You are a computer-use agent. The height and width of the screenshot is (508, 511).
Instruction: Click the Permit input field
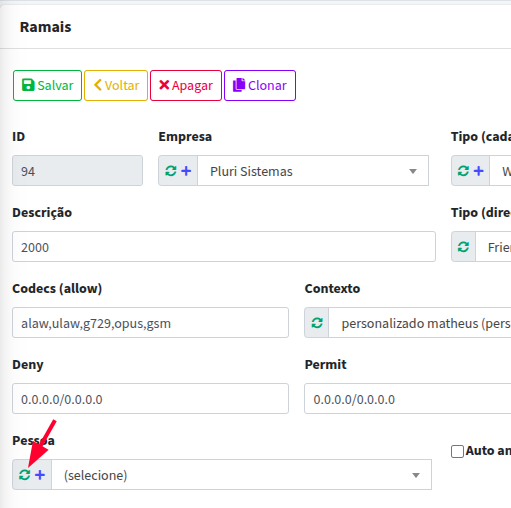[x=408, y=399]
